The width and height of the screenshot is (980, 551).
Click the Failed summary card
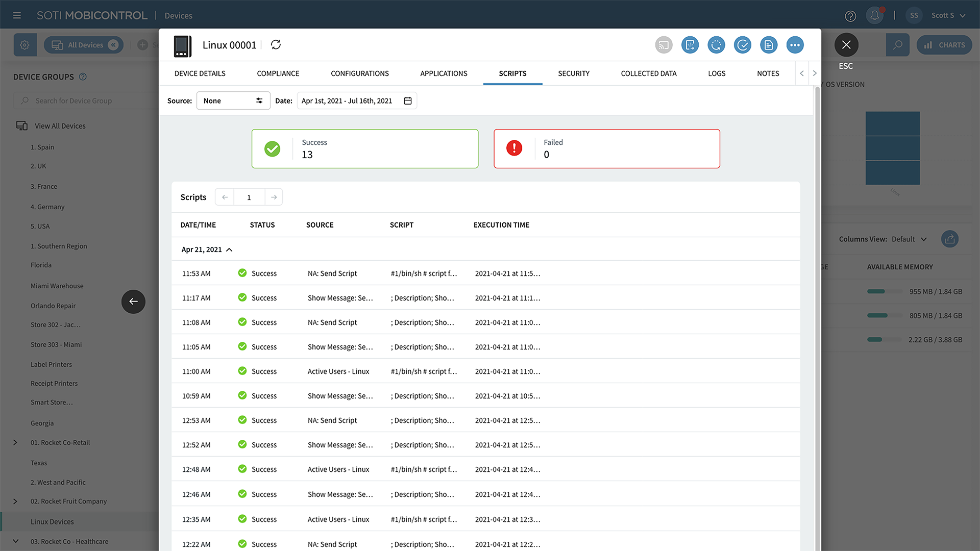point(607,148)
